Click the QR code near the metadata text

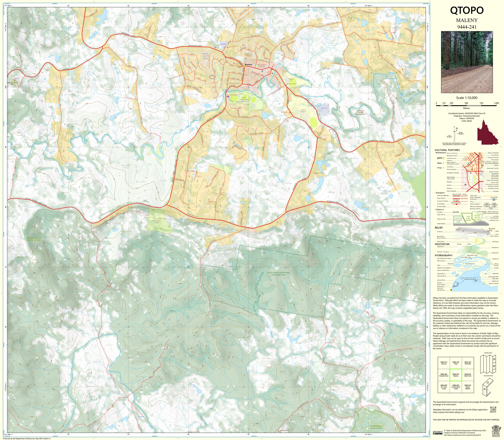pos(493,410)
